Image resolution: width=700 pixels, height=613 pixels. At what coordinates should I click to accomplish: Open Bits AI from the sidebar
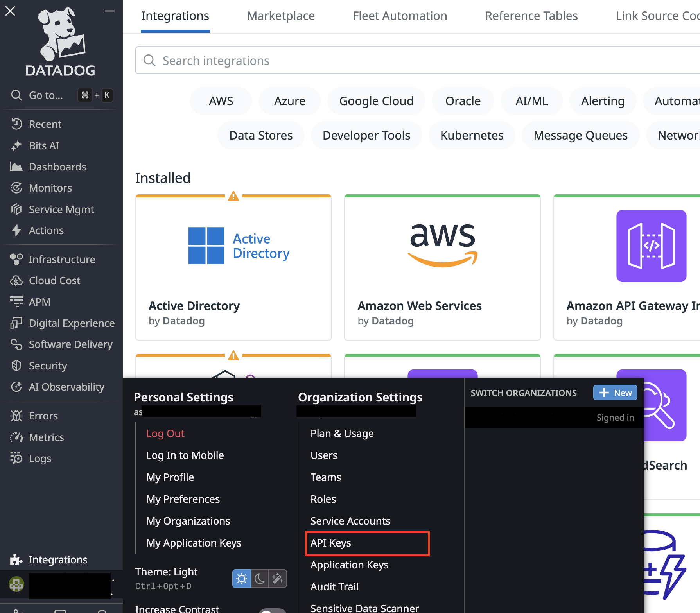point(44,145)
